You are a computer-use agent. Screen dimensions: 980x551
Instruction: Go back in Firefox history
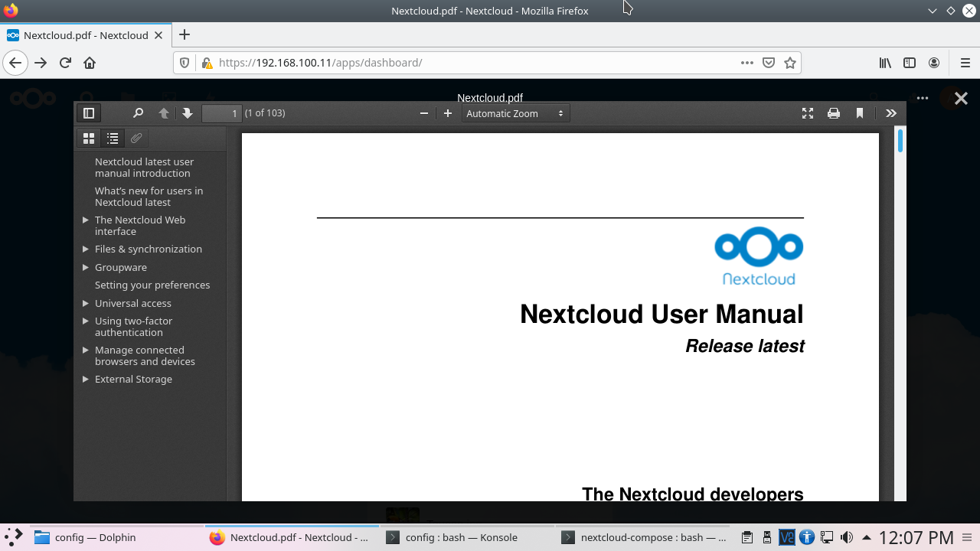click(x=16, y=63)
